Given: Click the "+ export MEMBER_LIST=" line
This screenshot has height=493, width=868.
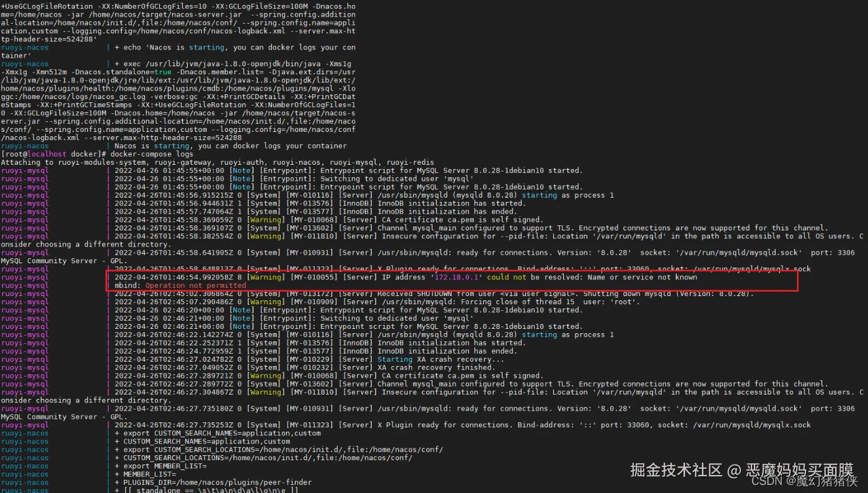Looking at the screenshot, I should coord(160,466).
